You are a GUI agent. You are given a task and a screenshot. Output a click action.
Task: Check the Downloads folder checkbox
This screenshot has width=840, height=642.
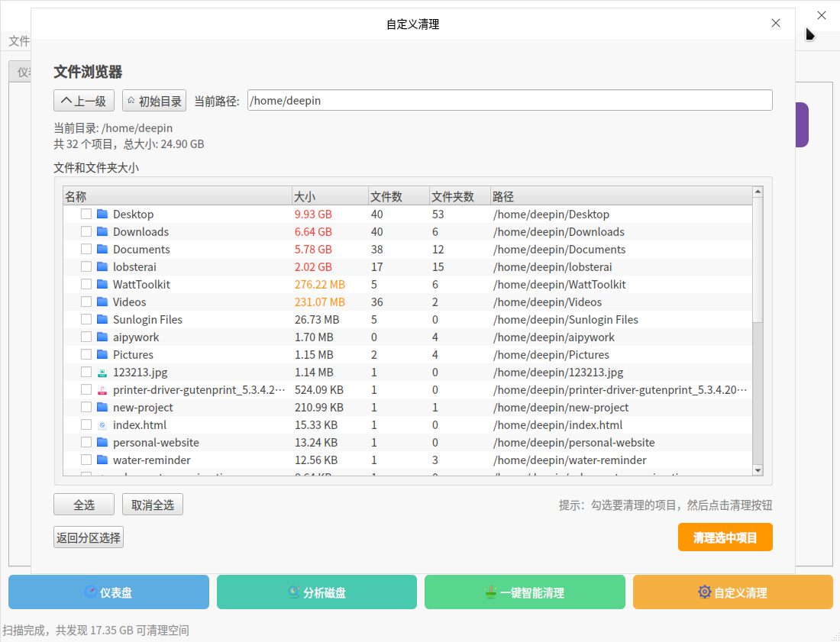87,232
